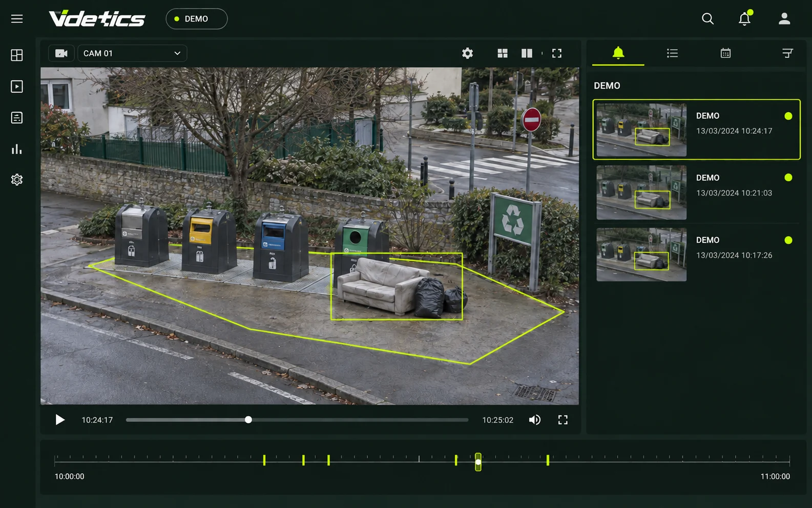Play the video
The image size is (812, 508).
(x=60, y=420)
